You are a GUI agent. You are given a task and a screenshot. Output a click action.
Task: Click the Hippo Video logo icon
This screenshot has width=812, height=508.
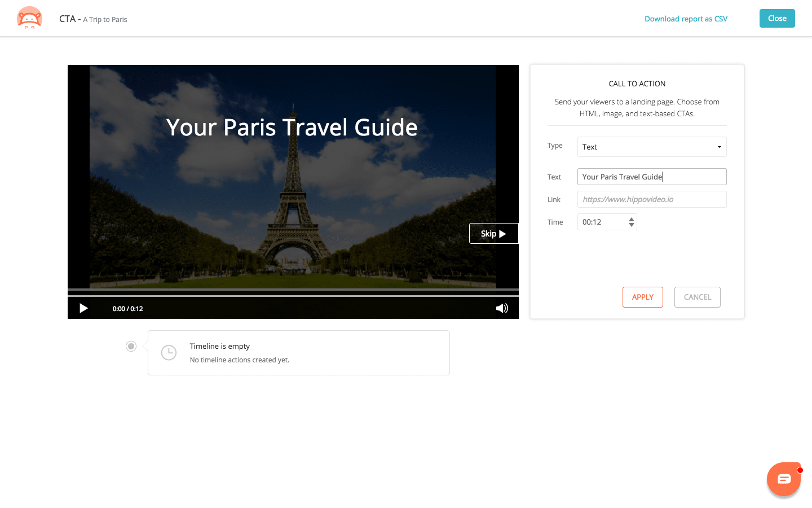29,18
